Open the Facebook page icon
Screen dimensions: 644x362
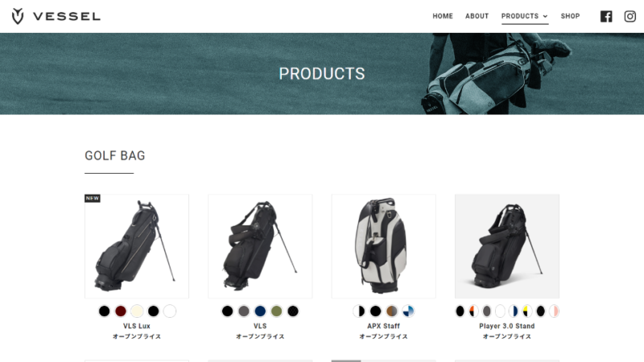tap(606, 16)
